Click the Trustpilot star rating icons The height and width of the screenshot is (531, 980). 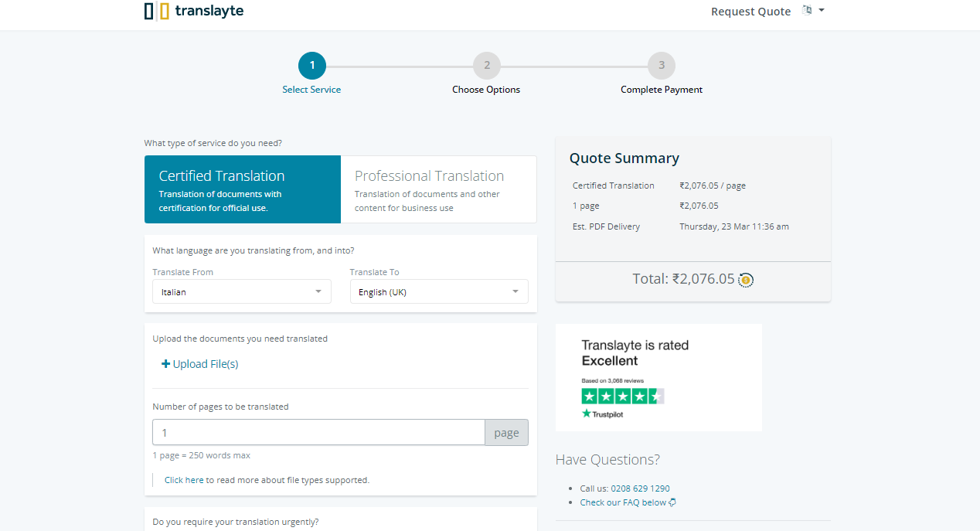pyautogui.click(x=623, y=397)
